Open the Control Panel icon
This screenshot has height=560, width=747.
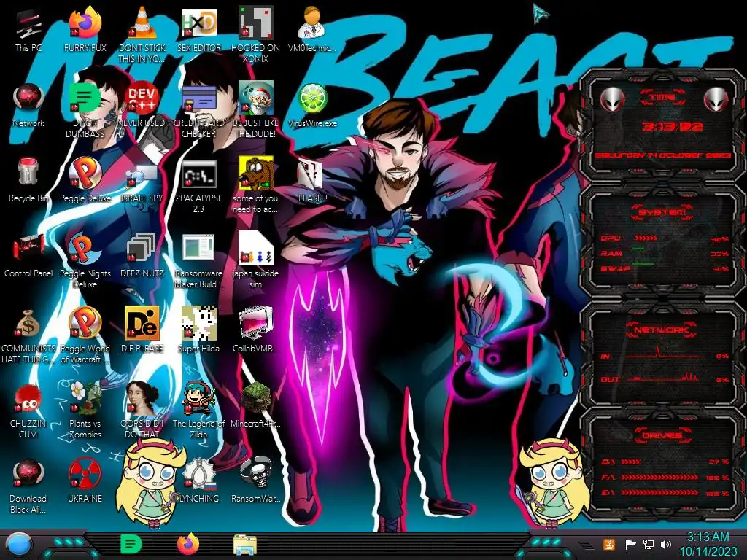click(28, 256)
